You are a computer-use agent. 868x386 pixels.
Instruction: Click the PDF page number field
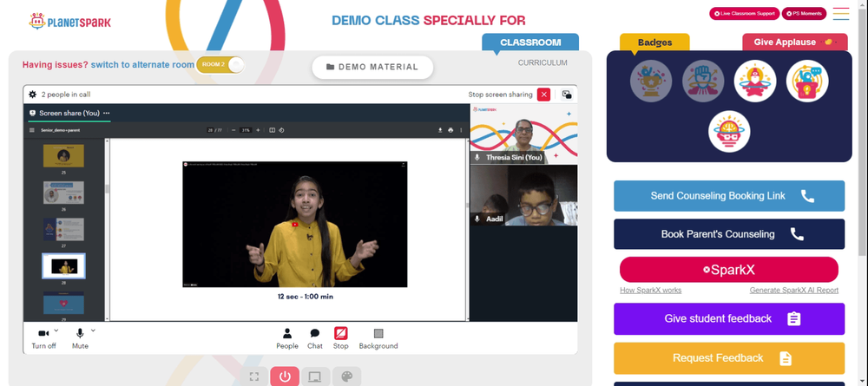point(210,130)
